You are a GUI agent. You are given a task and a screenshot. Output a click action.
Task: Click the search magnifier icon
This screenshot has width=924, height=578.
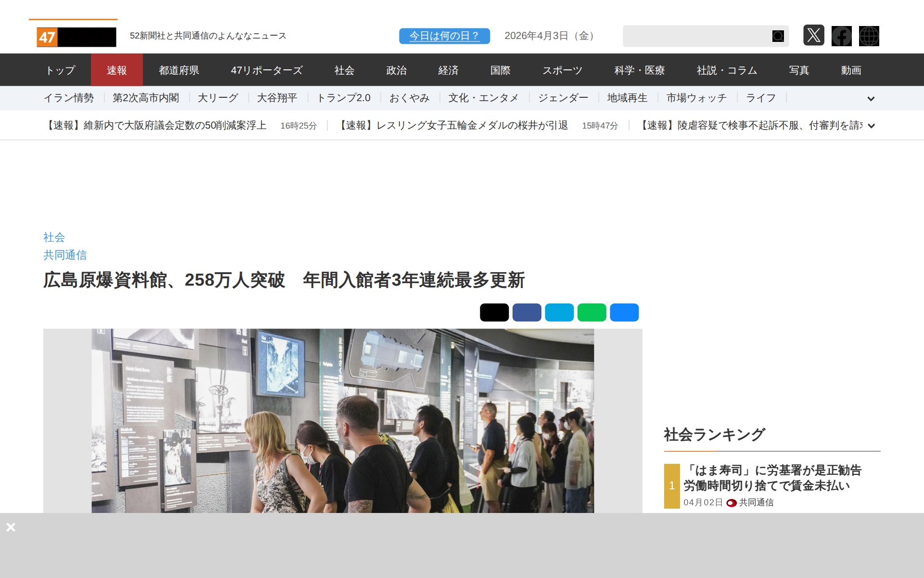coord(777,36)
